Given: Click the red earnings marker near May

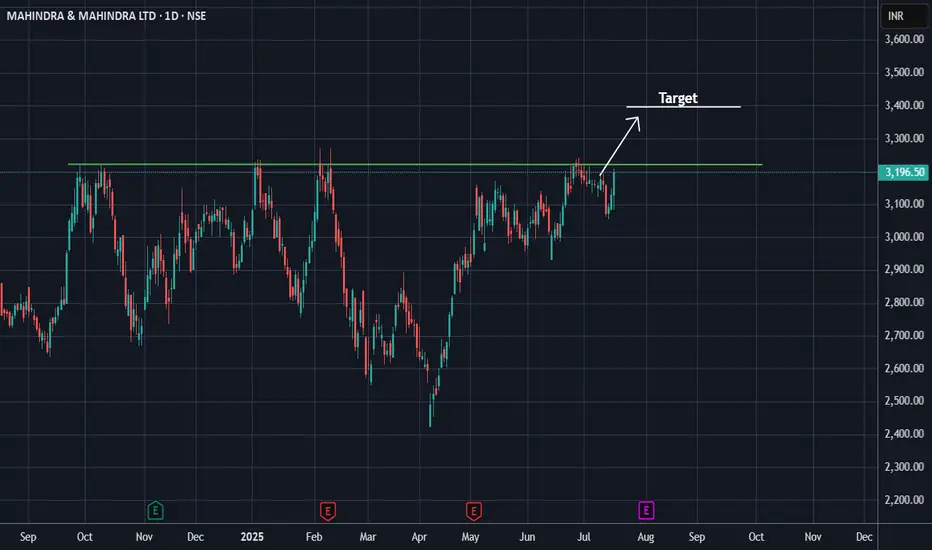Looking at the screenshot, I should coord(473,511).
